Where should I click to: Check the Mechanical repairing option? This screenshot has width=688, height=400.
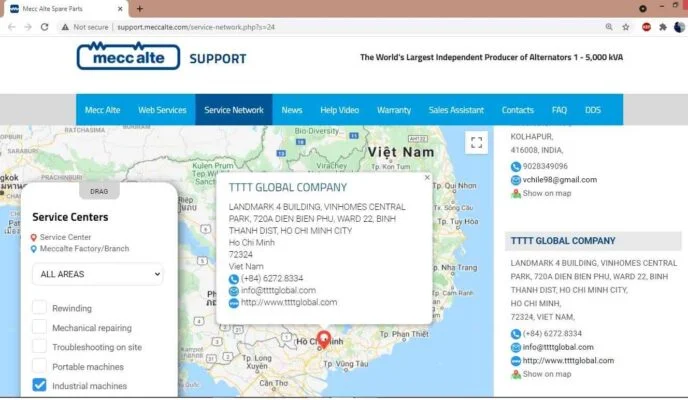tap(39, 327)
